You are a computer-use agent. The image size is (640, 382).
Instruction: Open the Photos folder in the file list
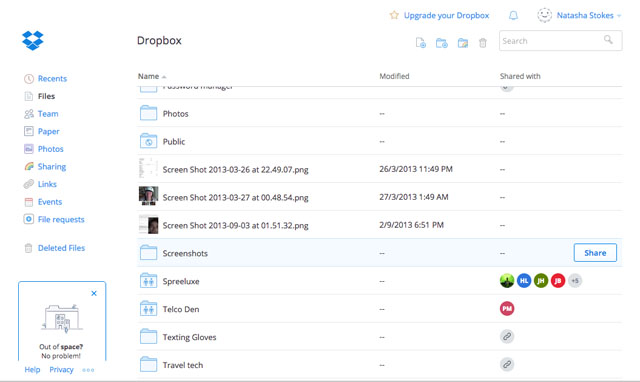pos(176,113)
